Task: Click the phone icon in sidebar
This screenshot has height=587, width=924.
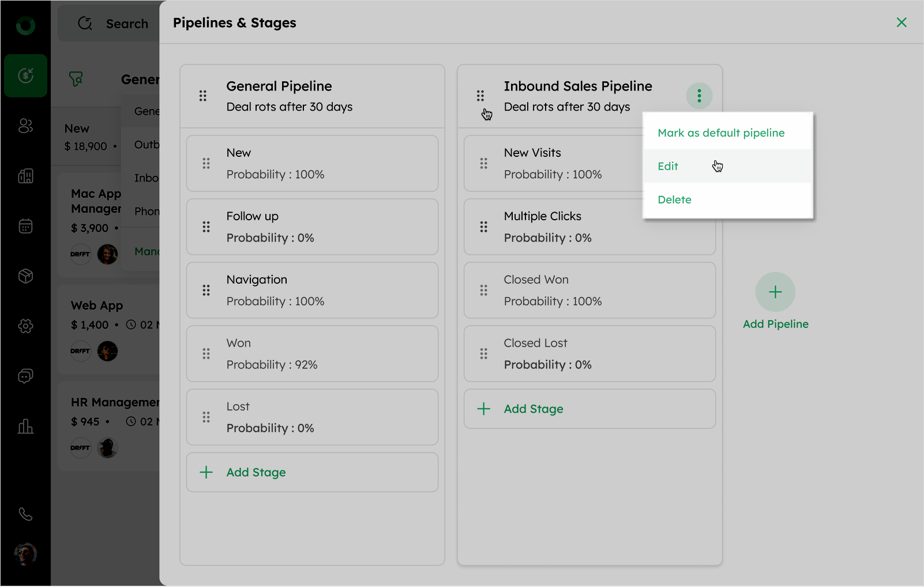Action: [x=25, y=514]
